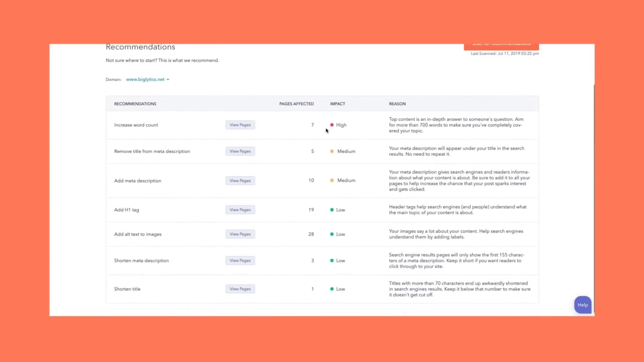Click the caret next to the domain name

click(168, 80)
